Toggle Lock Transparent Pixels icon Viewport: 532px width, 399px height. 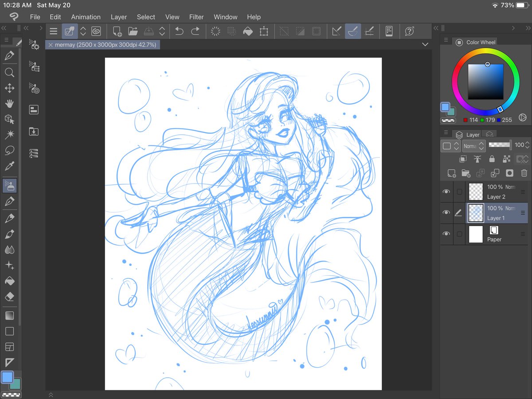pos(506,159)
